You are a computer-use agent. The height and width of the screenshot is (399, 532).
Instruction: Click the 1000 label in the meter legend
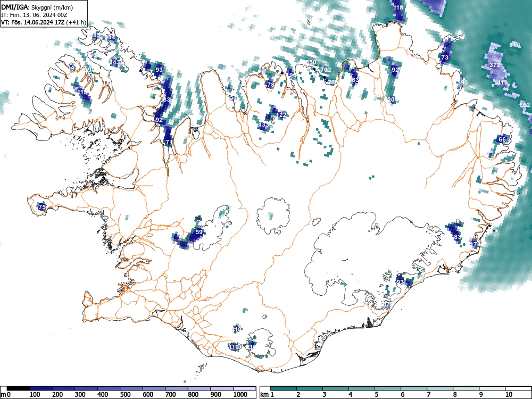tap(240, 395)
